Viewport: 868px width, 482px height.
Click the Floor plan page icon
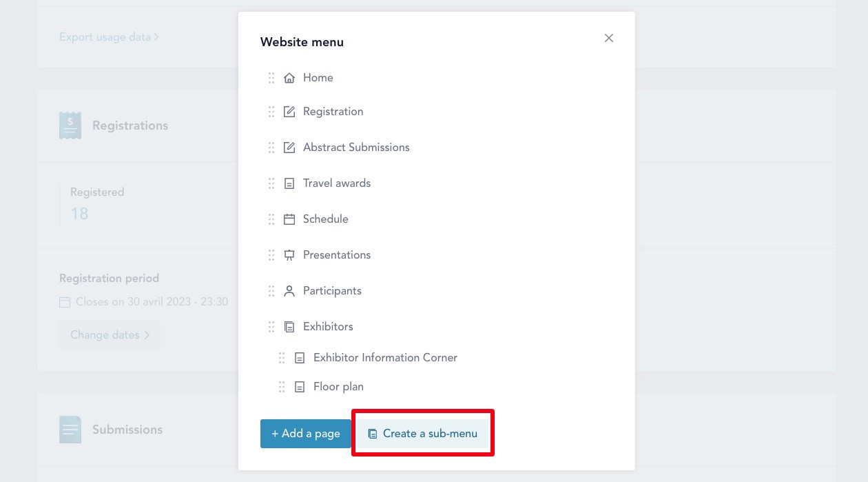point(300,387)
